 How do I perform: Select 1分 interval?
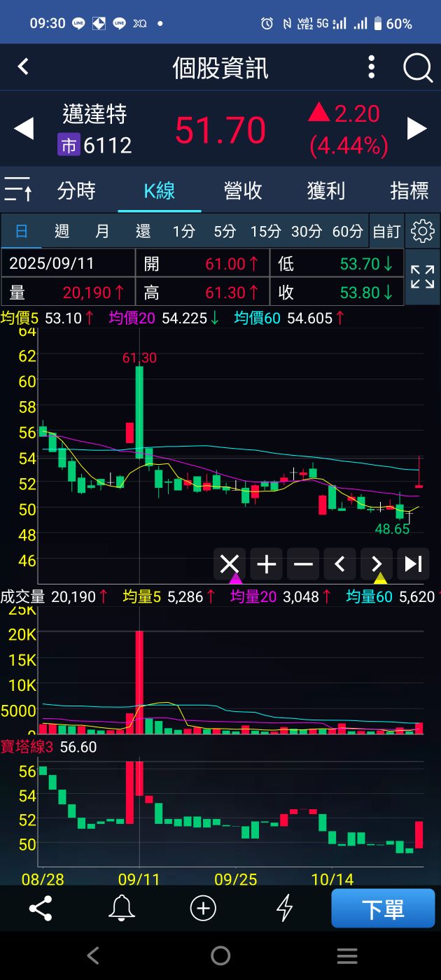click(184, 231)
